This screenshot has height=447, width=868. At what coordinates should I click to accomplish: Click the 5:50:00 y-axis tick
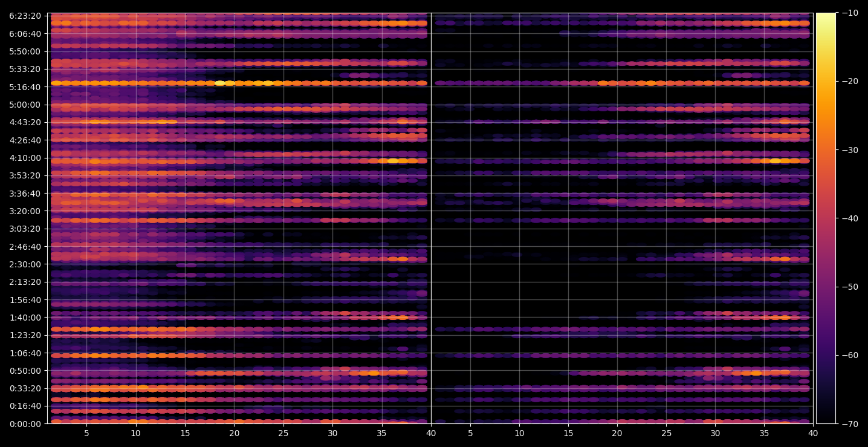(x=25, y=51)
